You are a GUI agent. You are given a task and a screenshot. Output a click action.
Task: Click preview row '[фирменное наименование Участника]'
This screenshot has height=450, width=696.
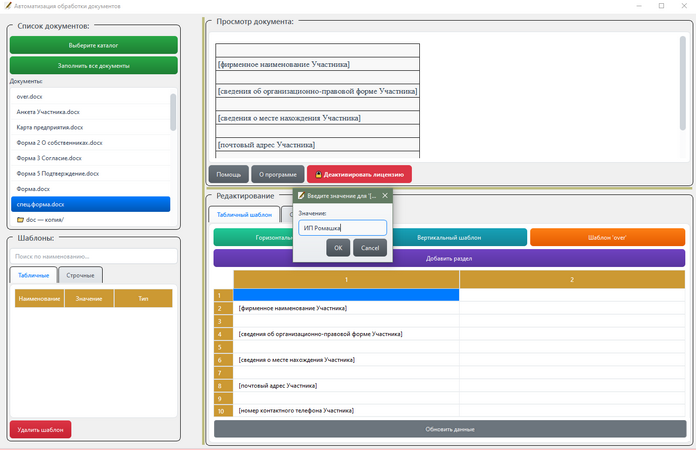[317, 64]
